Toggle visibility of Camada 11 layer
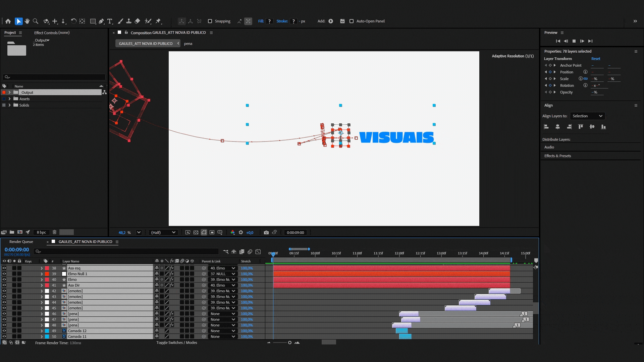The height and width of the screenshot is (362, 644). click(4, 337)
